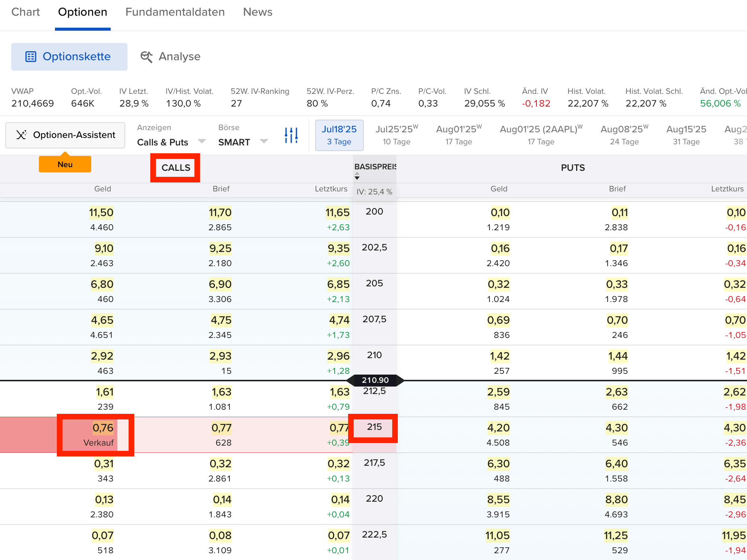Click the Optionen-Assistent wand icon
The width and height of the screenshot is (747, 560).
coord(22,135)
